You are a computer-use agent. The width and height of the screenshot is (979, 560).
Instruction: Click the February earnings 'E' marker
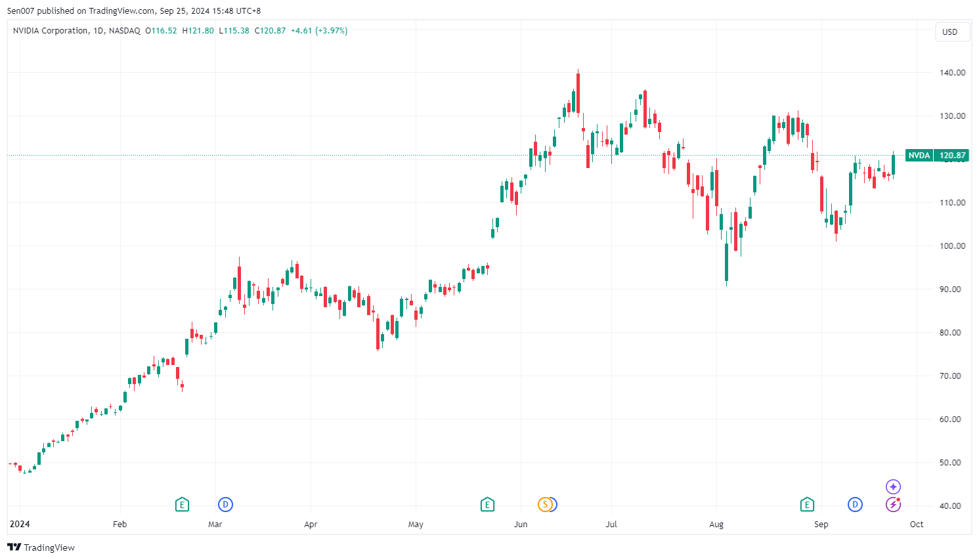pyautogui.click(x=183, y=504)
